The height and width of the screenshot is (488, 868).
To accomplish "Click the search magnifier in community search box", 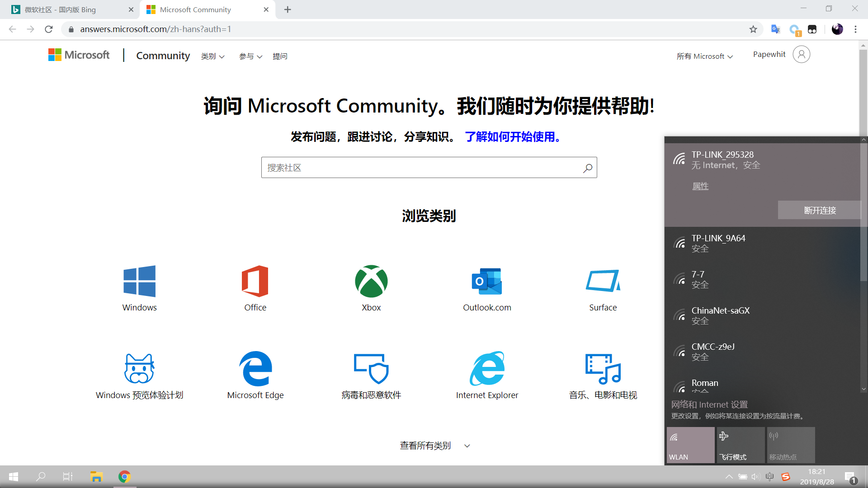I will click(x=588, y=168).
